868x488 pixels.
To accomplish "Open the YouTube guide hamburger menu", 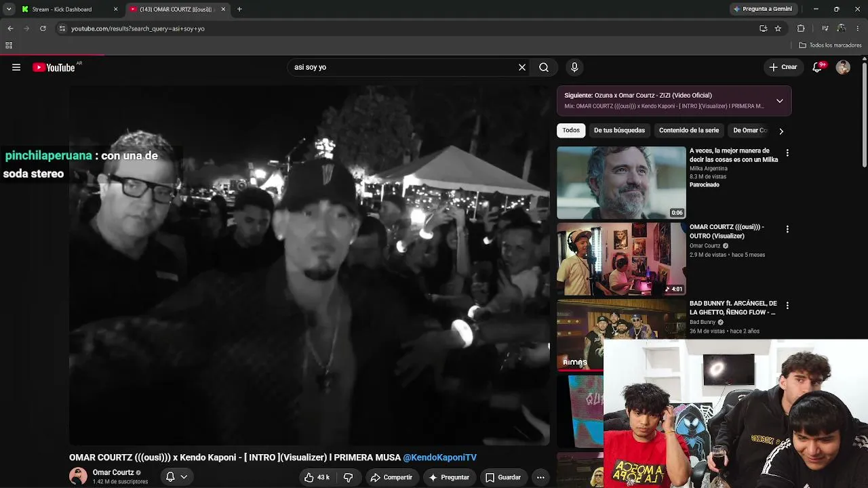I will point(16,67).
